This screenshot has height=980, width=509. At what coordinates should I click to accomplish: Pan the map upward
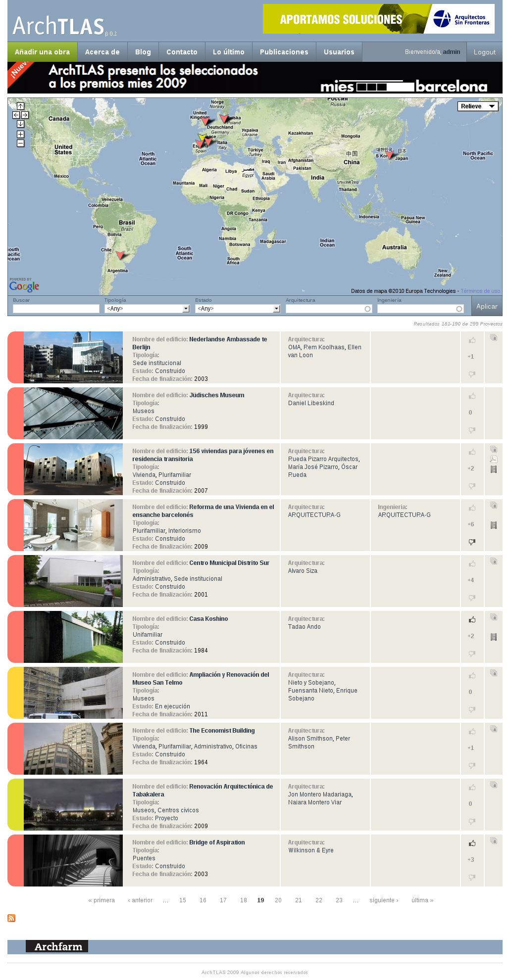point(20,106)
